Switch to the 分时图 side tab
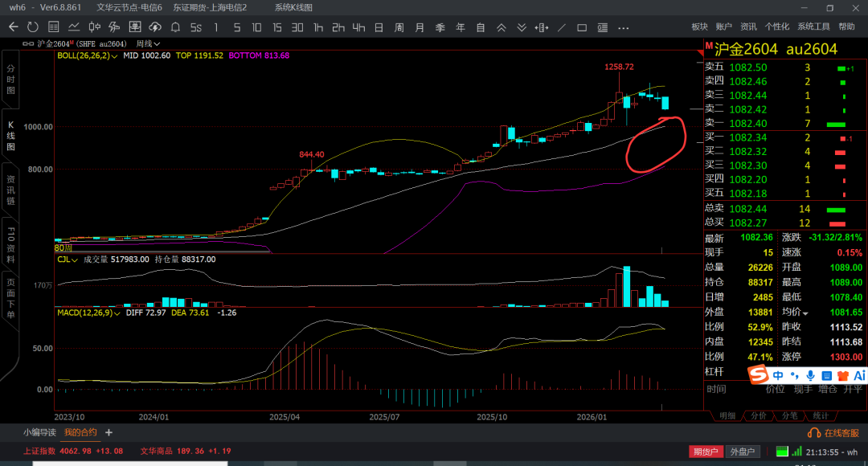The width and height of the screenshot is (868, 466). pos(11,80)
